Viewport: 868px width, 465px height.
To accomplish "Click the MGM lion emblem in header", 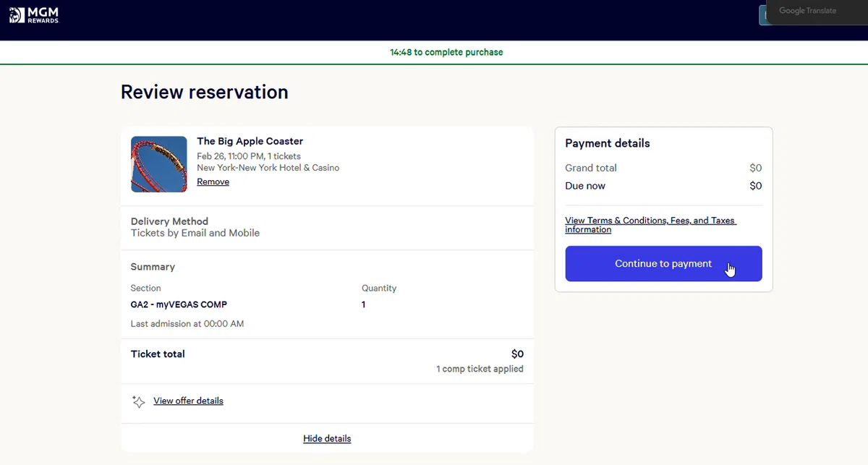I will coord(16,14).
